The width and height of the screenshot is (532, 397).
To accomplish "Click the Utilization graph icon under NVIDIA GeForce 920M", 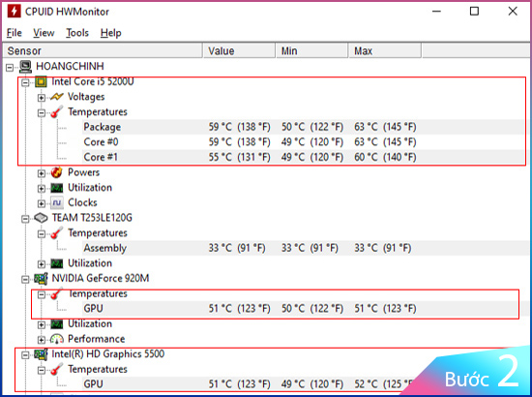I will pos(57,324).
